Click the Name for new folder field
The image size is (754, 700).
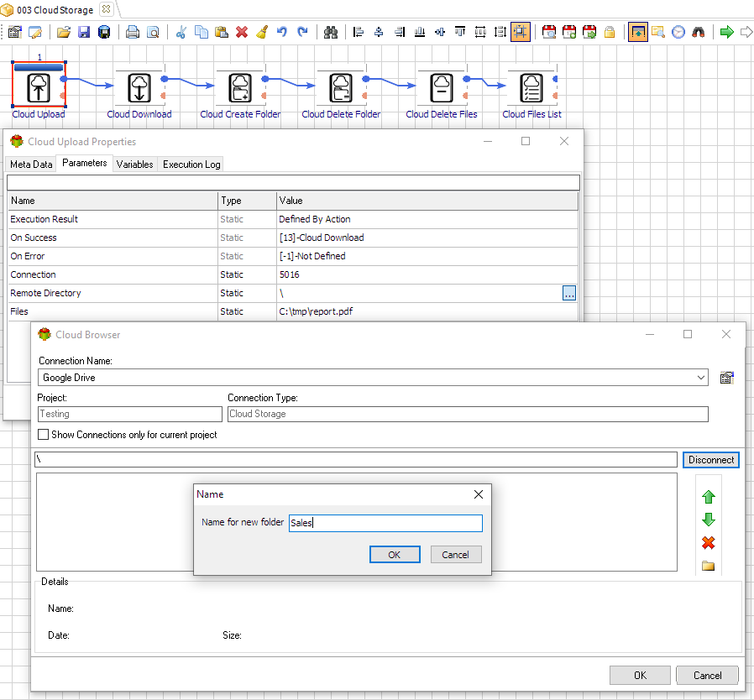(x=385, y=523)
